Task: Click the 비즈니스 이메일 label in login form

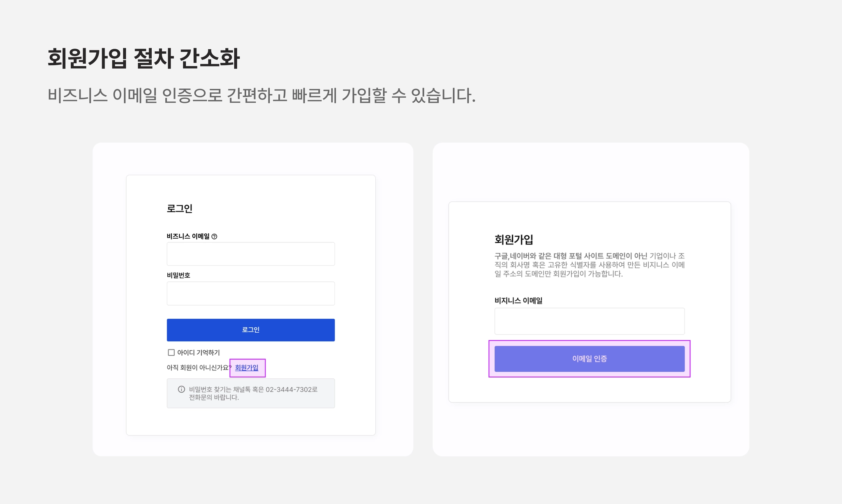Action: [x=188, y=236]
